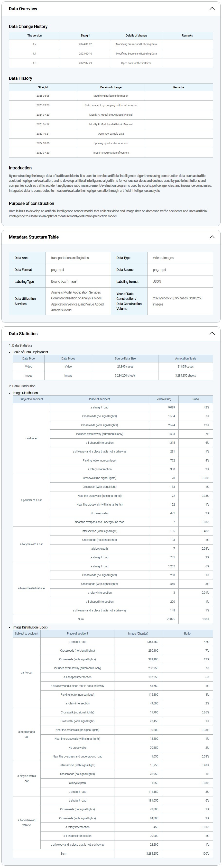
Task: Click the Video (Gun) column header
Action: 164,399
